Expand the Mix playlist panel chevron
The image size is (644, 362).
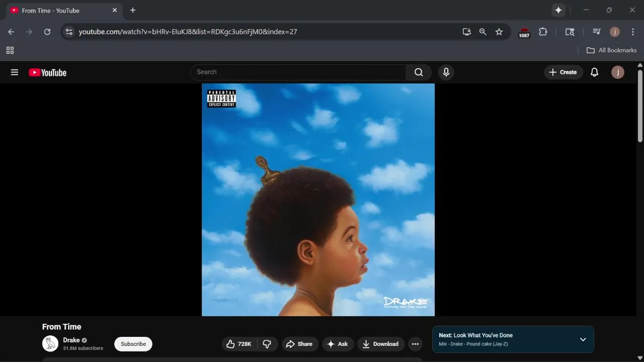pos(583,339)
